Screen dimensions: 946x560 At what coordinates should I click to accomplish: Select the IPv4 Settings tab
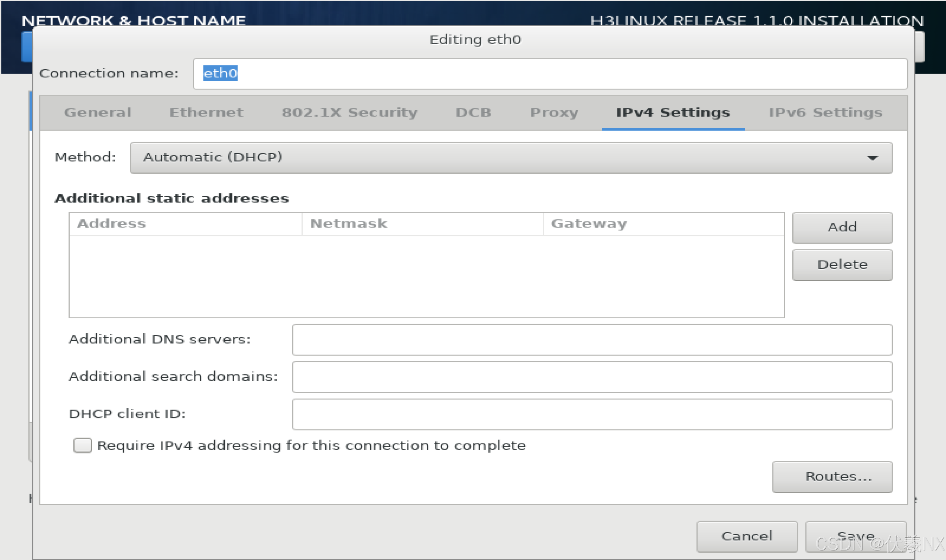click(x=673, y=112)
